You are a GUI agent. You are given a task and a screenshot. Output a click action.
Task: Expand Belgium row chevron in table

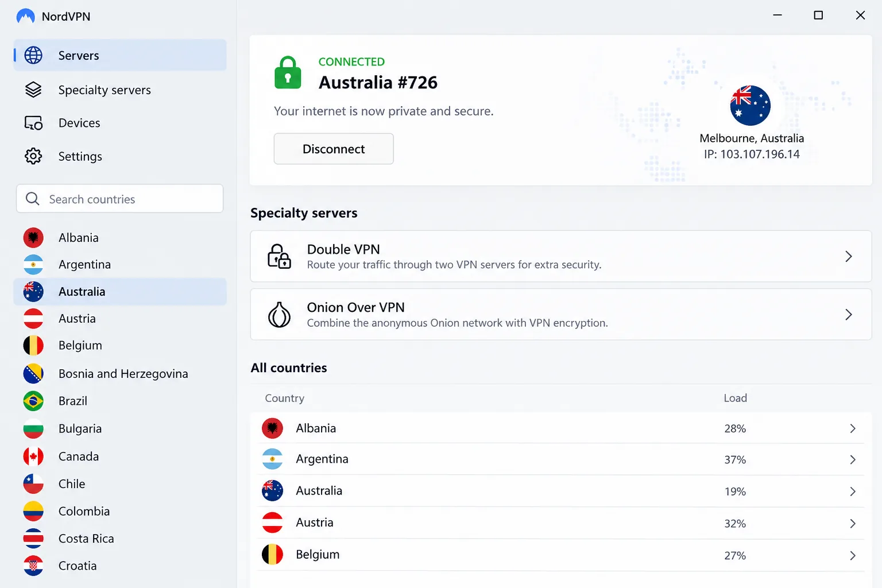(x=852, y=555)
